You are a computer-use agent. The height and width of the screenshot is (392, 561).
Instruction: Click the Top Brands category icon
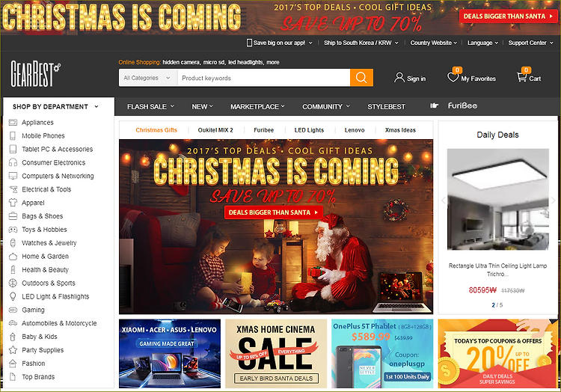pyautogui.click(x=13, y=376)
